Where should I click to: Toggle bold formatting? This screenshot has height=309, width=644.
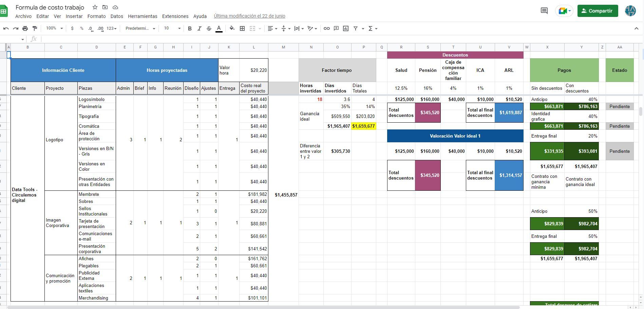click(x=190, y=28)
